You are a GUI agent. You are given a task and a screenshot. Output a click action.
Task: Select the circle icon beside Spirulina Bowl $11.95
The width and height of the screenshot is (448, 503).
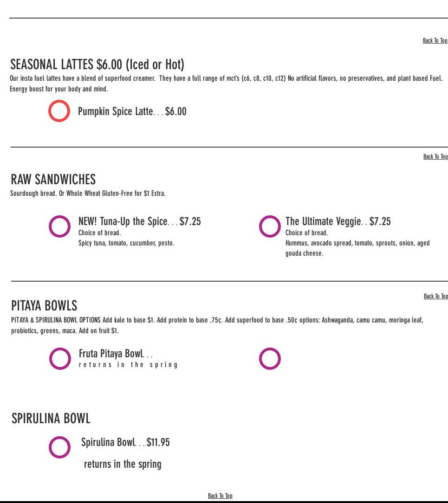[60, 447]
